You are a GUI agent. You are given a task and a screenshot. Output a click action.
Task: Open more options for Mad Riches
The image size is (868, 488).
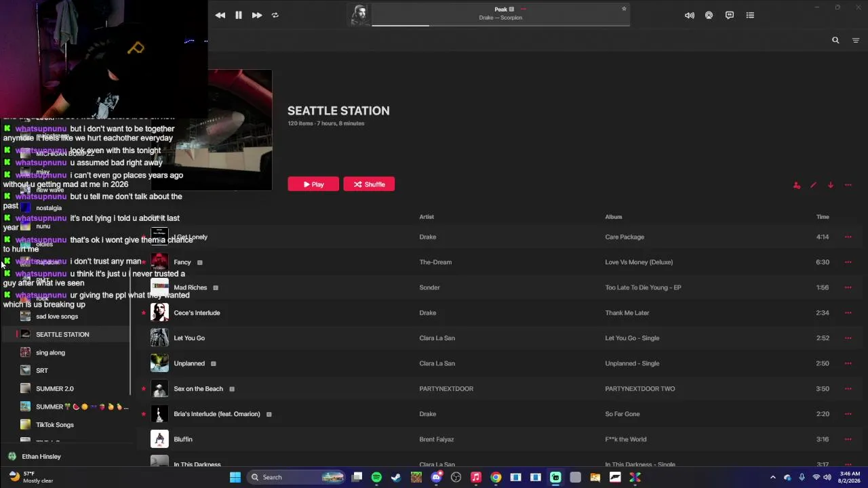click(848, 287)
